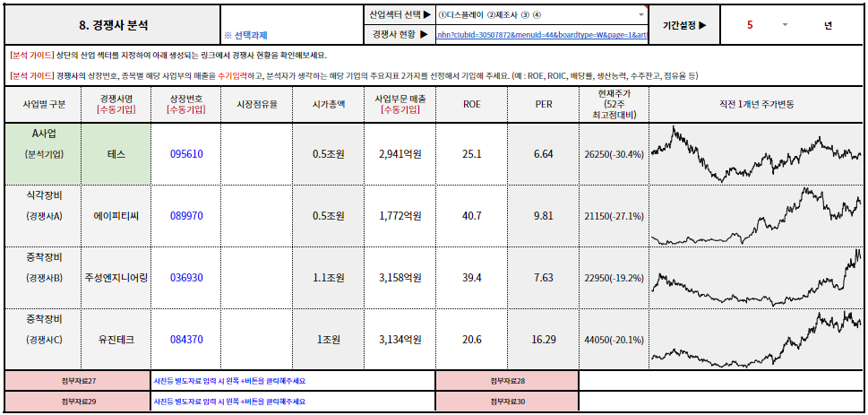This screenshot has height=415, width=868.
Task: Select the PER value 6.64
Action: tap(544, 154)
